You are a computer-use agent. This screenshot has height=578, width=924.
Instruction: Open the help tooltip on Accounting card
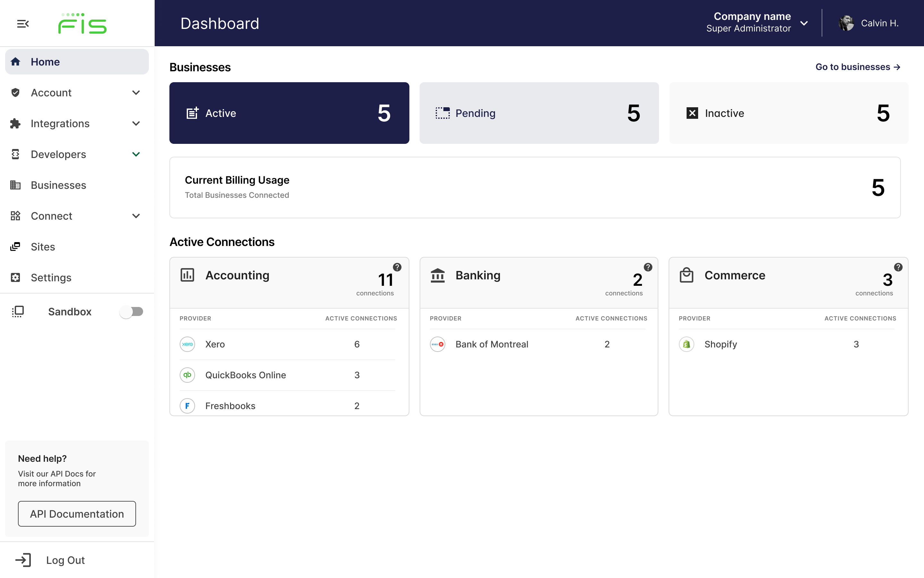397,267
